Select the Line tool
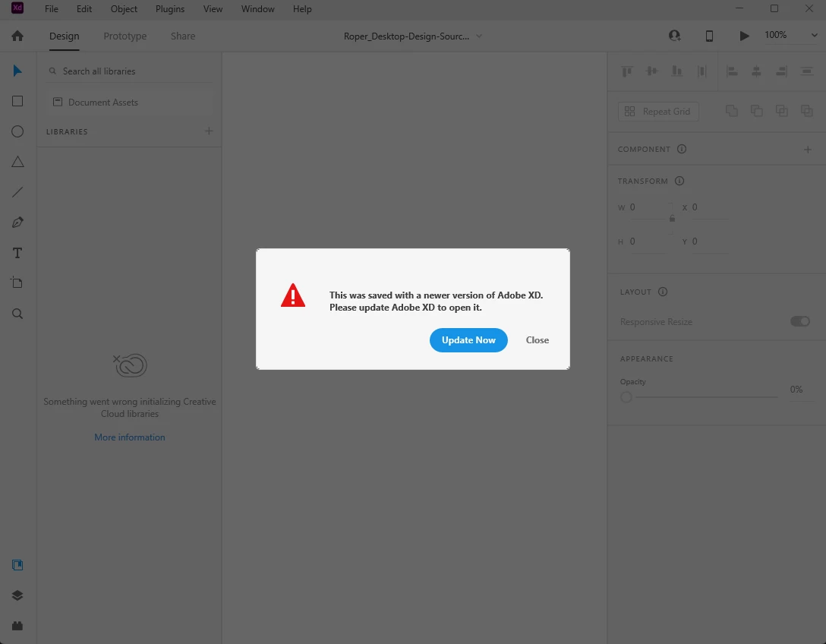 [17, 192]
